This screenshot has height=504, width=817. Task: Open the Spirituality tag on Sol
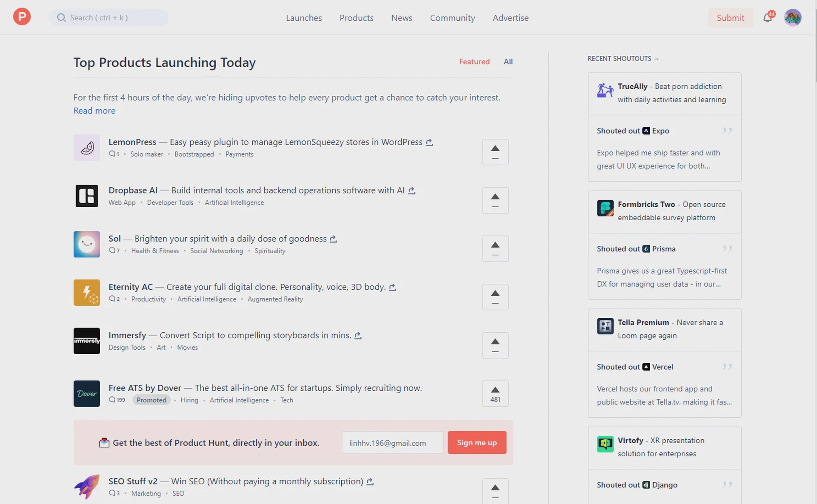pos(270,251)
